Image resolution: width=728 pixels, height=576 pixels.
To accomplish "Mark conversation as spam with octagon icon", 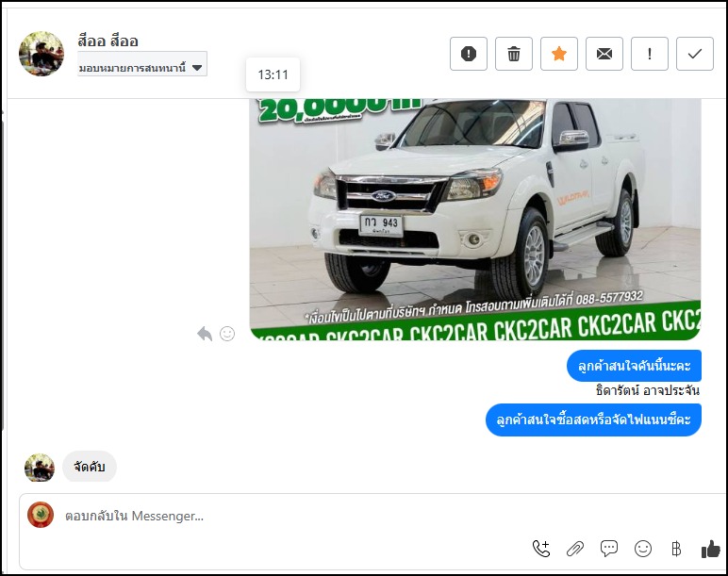I will click(469, 54).
